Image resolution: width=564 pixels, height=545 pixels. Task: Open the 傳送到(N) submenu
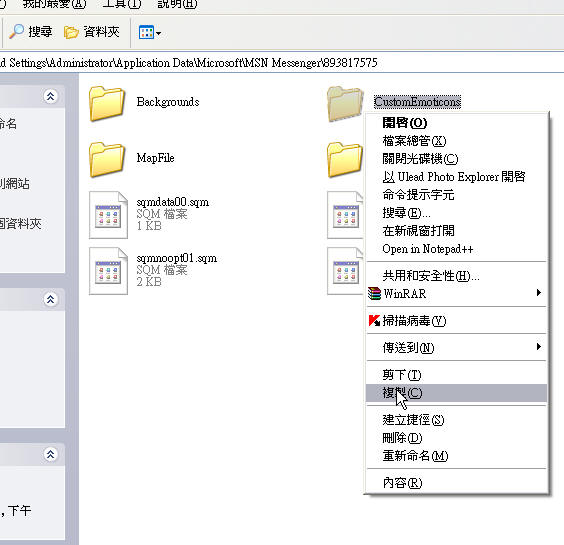click(456, 348)
